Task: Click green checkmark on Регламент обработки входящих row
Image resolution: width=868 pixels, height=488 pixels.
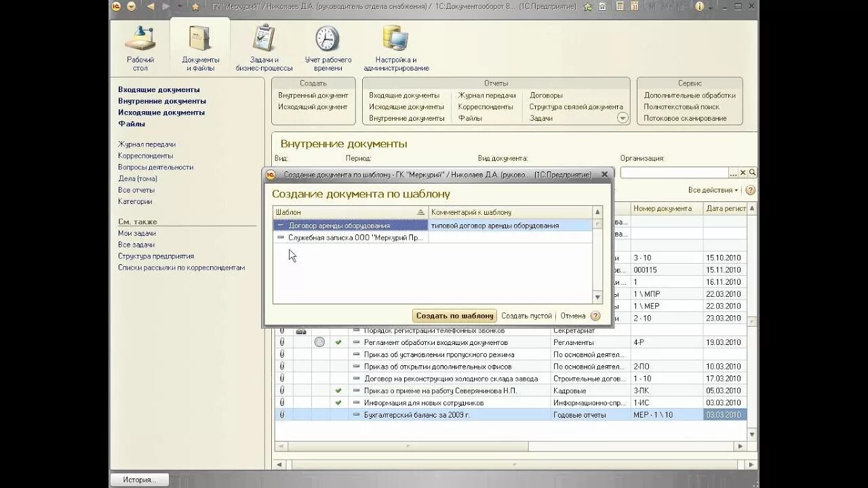Action: (338, 342)
